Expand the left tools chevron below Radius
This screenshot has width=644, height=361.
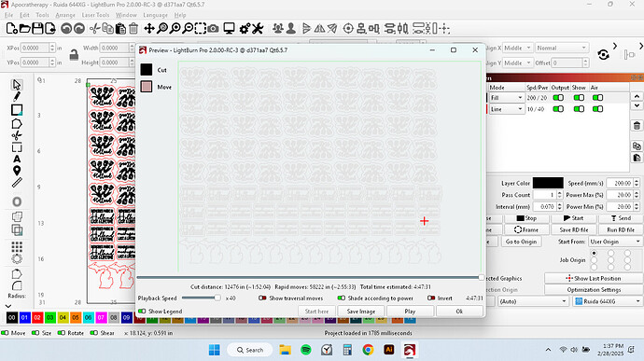click(8, 306)
